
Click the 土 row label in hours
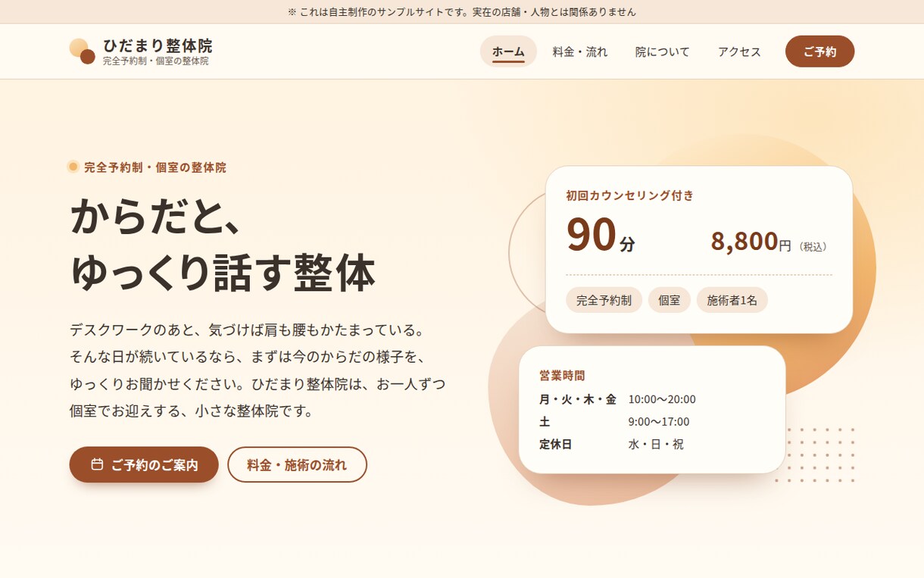tap(545, 421)
